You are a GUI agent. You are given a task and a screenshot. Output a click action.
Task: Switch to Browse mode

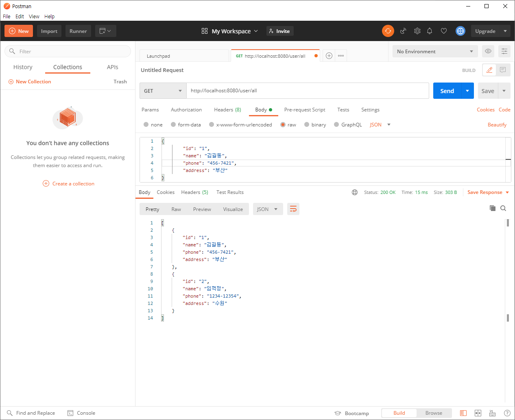pos(434,413)
